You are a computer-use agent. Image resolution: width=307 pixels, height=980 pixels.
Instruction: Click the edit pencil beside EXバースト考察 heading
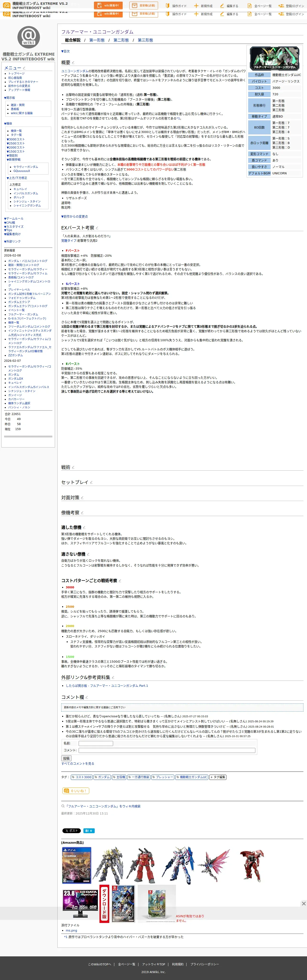[97, 228]
